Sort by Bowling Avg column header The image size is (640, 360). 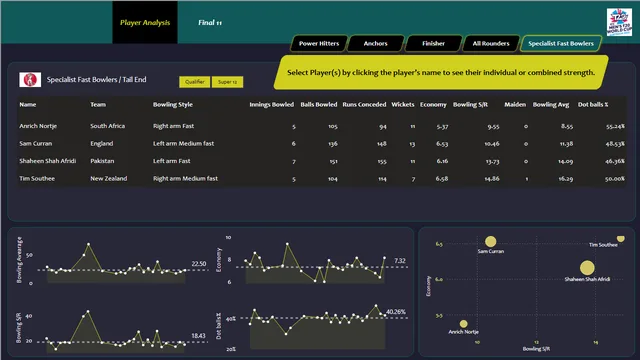[x=551, y=104]
